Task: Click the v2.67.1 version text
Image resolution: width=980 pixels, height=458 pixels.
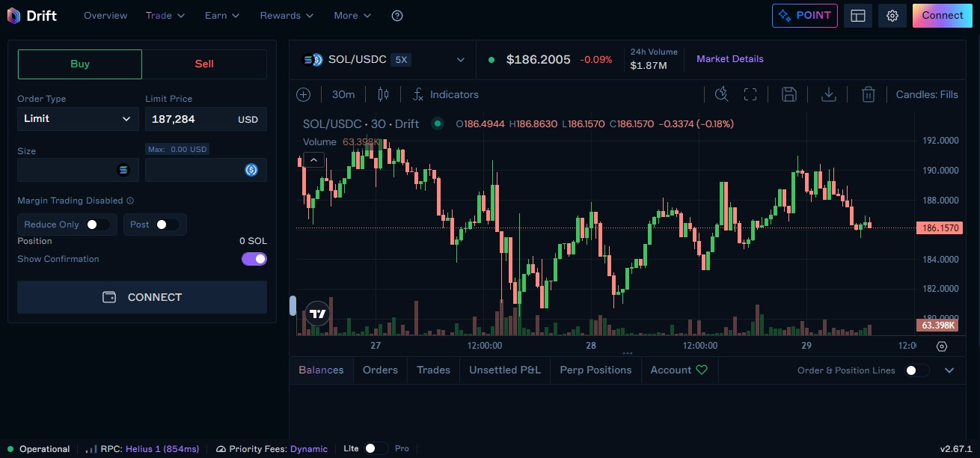Action: click(x=956, y=449)
